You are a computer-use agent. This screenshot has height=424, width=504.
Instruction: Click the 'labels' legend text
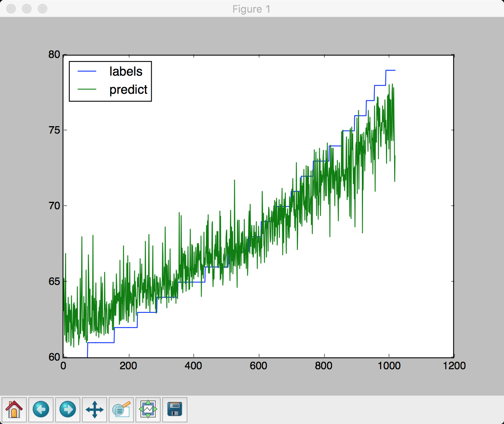click(x=126, y=71)
